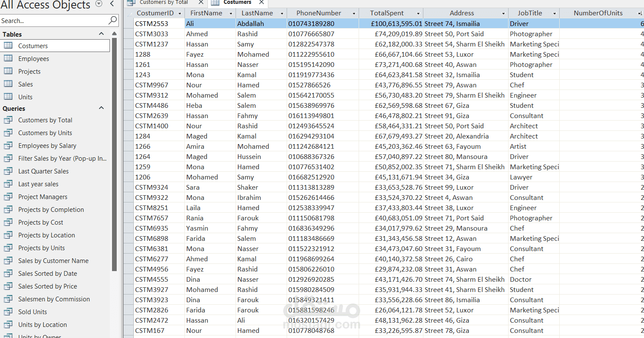Click the Sales by Customer Name query icon
This screenshot has height=338, width=644.
tap(8, 260)
